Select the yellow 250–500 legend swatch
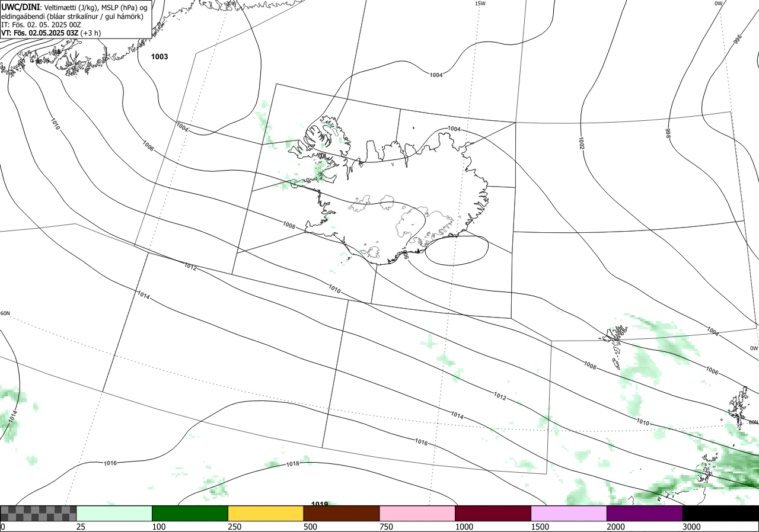This screenshot has width=759, height=532. click(266, 513)
